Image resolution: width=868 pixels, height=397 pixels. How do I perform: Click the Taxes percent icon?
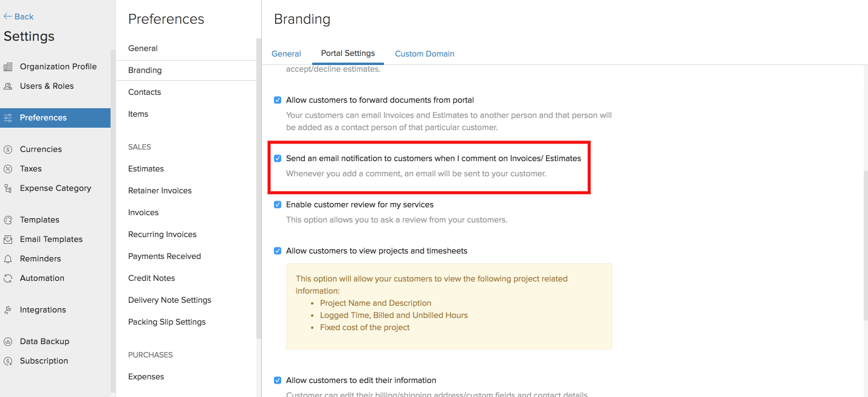(8, 169)
